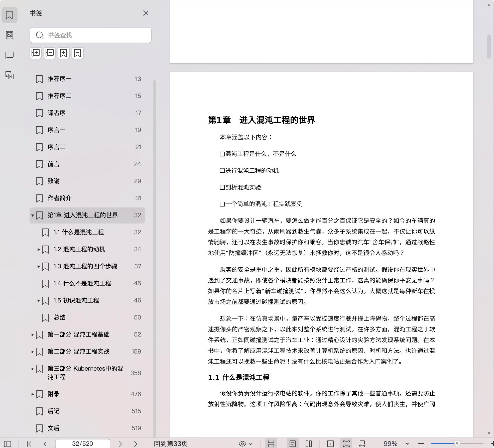Screen dimensions: 494x448
Task: Select the 致谢 bookmark
Action: 87,181
